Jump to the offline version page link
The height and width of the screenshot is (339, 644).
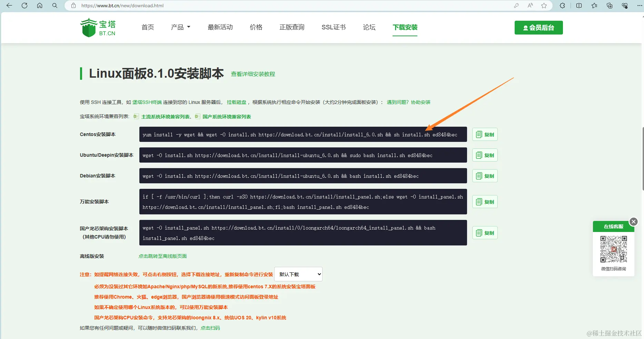pyautogui.click(x=162, y=256)
